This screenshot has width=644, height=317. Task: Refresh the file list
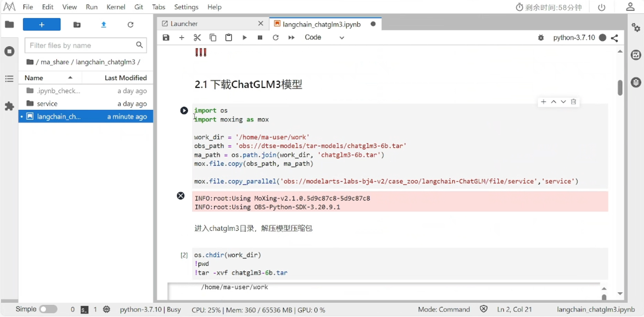[x=131, y=25]
